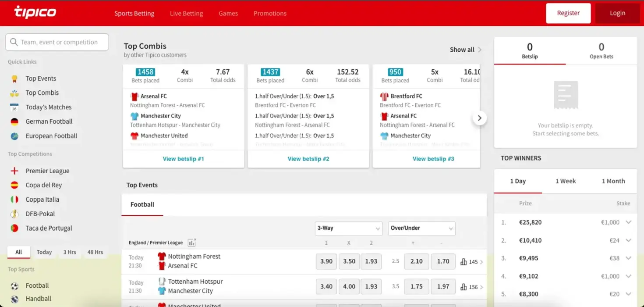Select the 48 Hrs time filter
Image resolution: width=644 pixels, height=307 pixels.
pyautogui.click(x=95, y=252)
